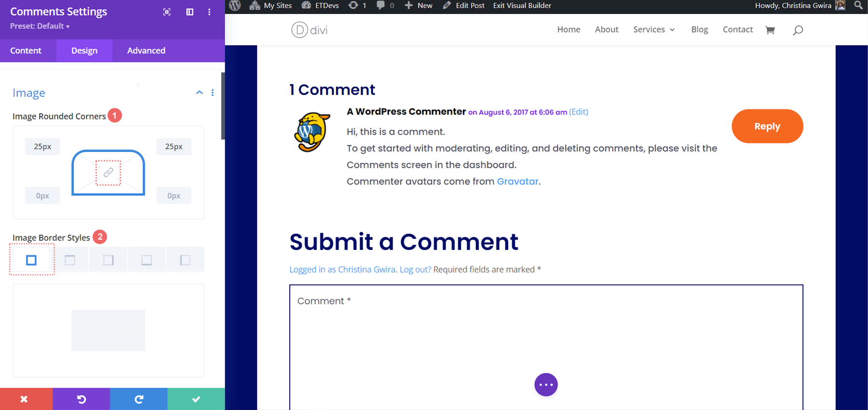Open the shopping cart icon
The image size is (868, 410).
point(770,30)
